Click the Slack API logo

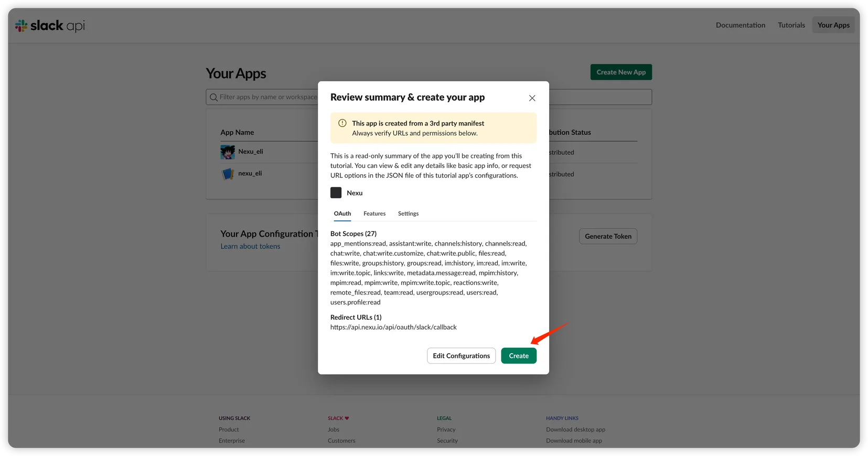pyautogui.click(x=50, y=25)
